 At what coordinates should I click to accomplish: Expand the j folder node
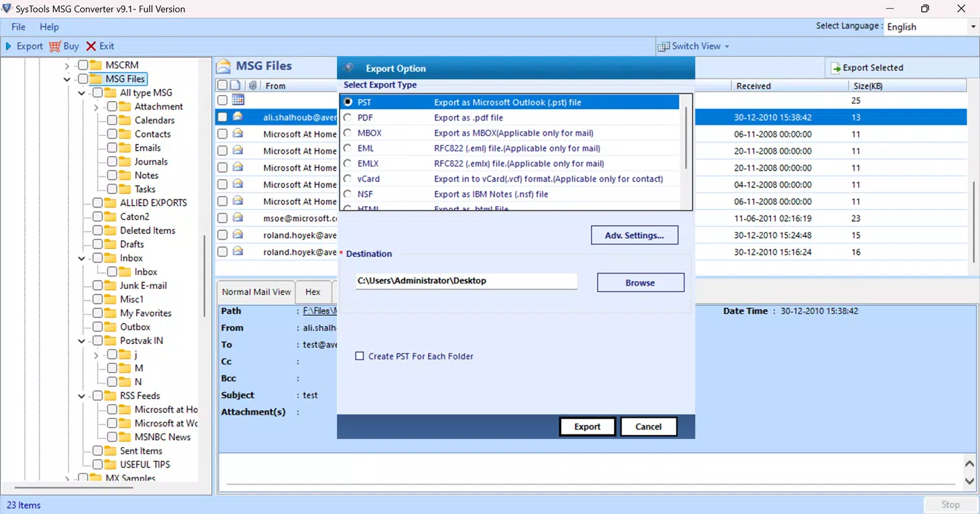[96, 355]
